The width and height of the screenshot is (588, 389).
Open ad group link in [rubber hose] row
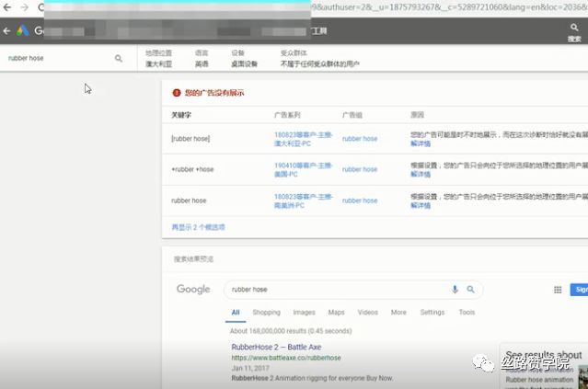coord(360,139)
